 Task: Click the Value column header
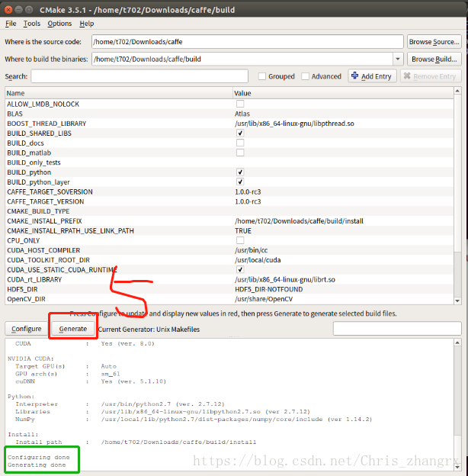coord(343,93)
